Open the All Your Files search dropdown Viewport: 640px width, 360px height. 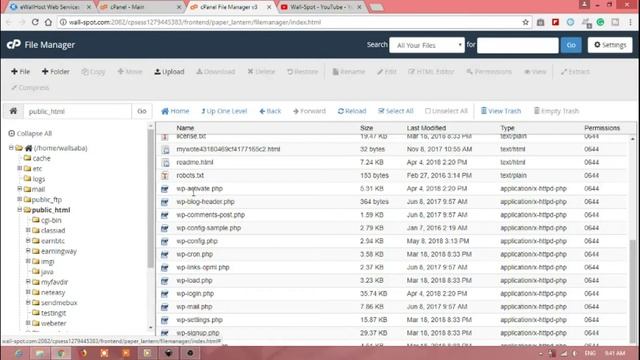(x=427, y=45)
